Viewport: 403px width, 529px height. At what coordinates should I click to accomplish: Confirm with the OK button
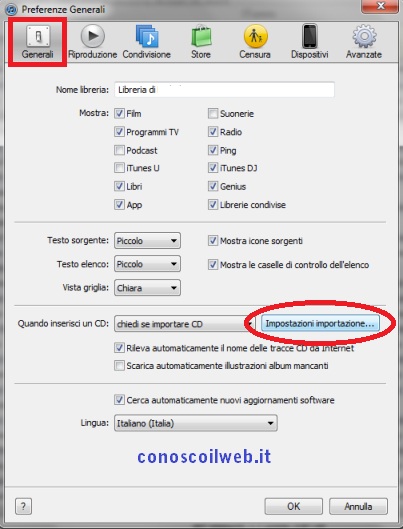click(x=294, y=506)
